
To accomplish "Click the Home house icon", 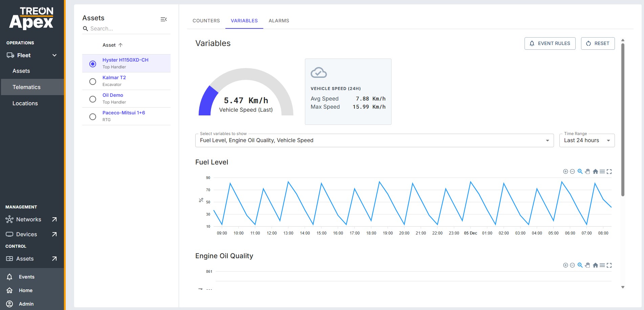I will (x=9, y=290).
